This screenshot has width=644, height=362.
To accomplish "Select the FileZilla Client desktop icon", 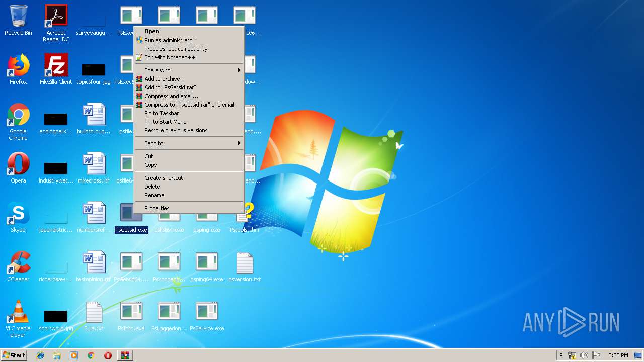I will [56, 69].
